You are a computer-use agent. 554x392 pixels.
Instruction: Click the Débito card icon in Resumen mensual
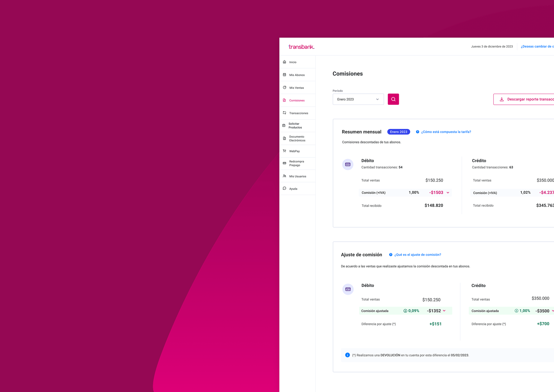(348, 165)
